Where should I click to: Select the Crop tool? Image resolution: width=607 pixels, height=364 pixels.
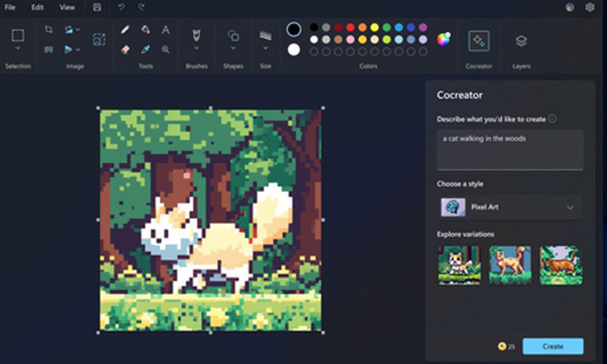tap(49, 30)
